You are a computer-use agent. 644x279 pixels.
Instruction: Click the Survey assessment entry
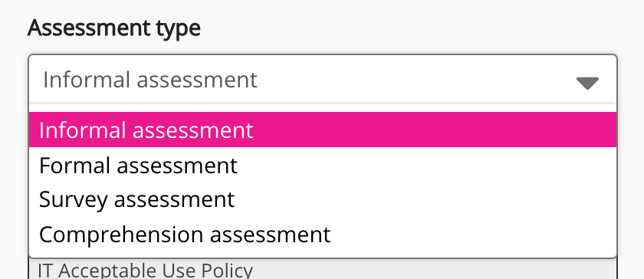coord(323,200)
